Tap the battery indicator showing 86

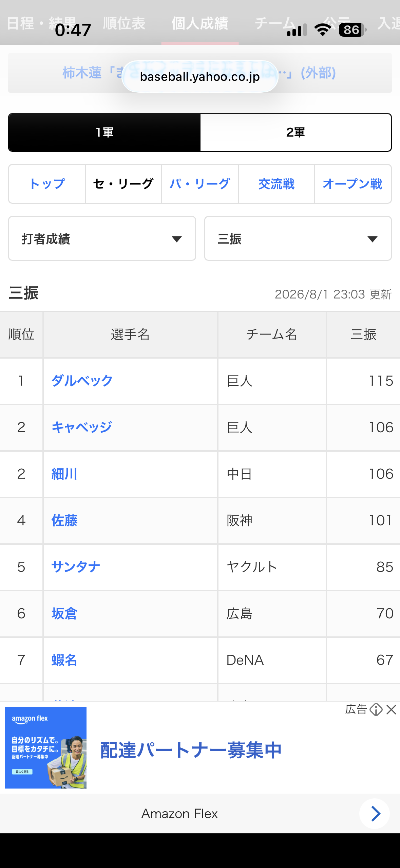[x=352, y=30]
